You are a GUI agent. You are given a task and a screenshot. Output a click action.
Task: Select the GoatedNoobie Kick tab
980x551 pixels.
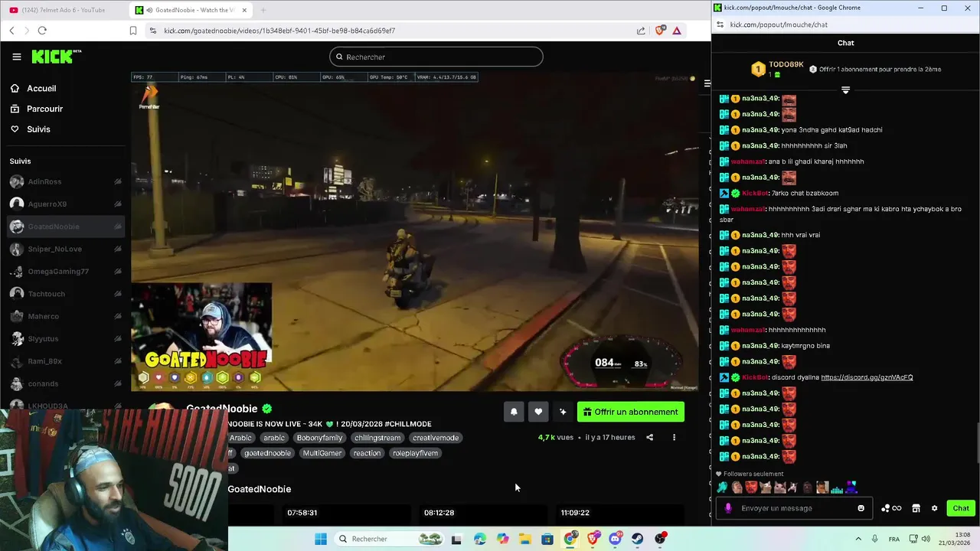(x=191, y=10)
